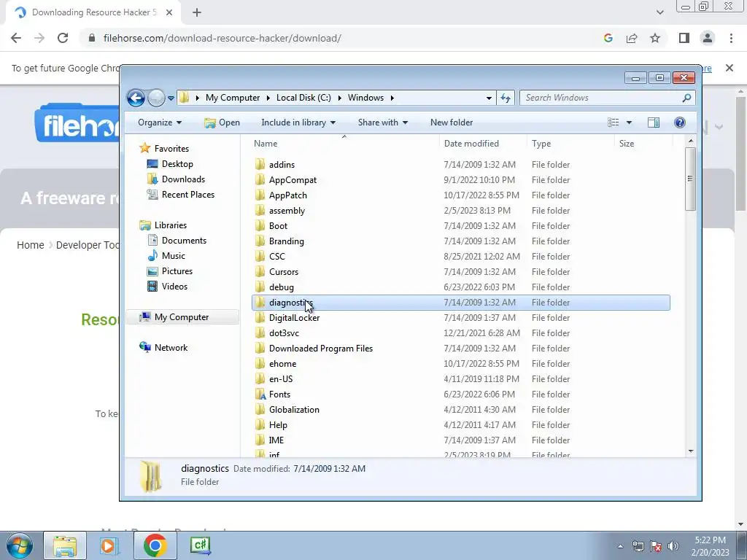Select the debug folder icon
This screenshot has width=747, height=560.
coord(260,287)
